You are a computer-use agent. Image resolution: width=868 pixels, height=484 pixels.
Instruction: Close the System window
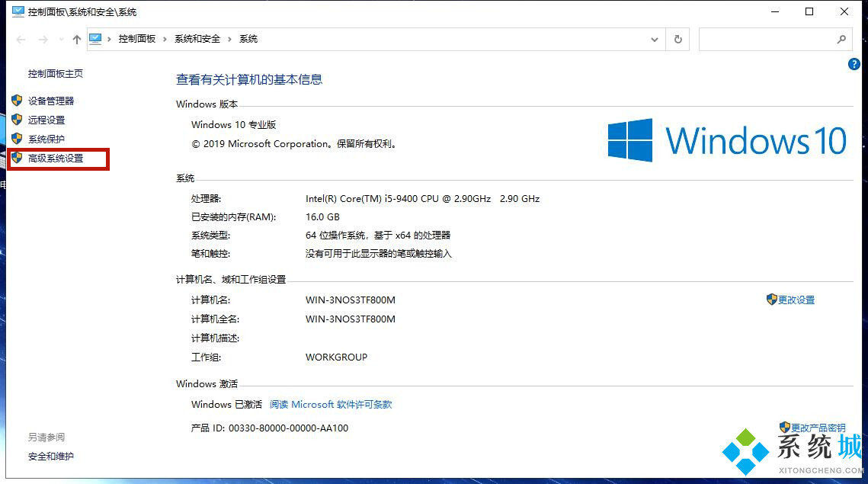click(x=844, y=11)
